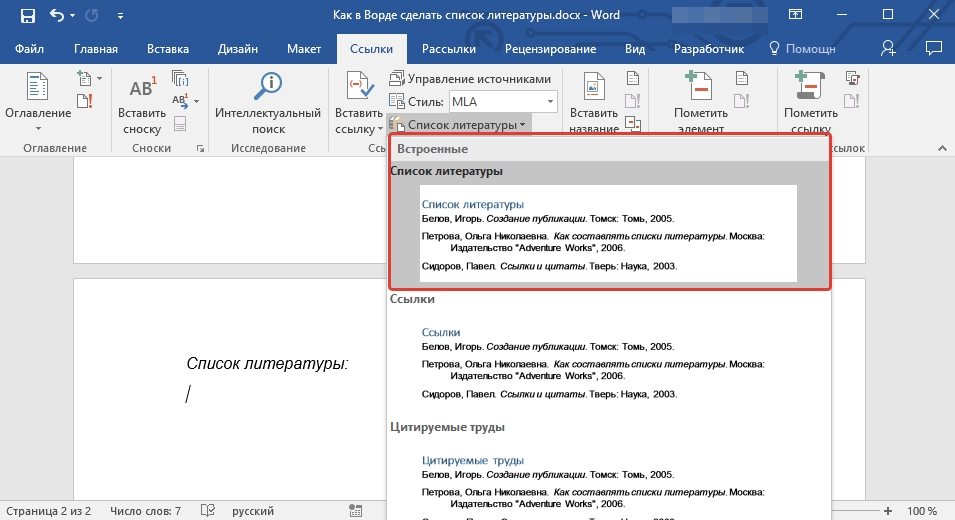
Task: Switch to the Вставка ribbon tab
Action: point(168,49)
